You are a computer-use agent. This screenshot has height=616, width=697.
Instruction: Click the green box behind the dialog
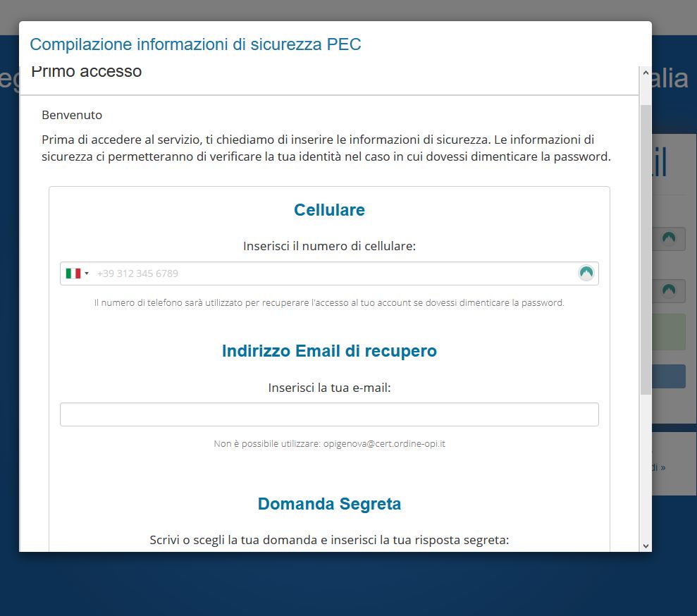click(x=669, y=332)
